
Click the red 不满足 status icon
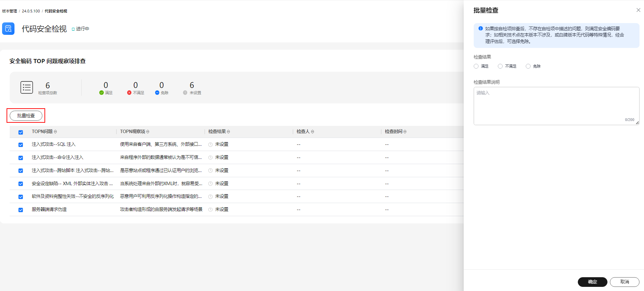129,93
